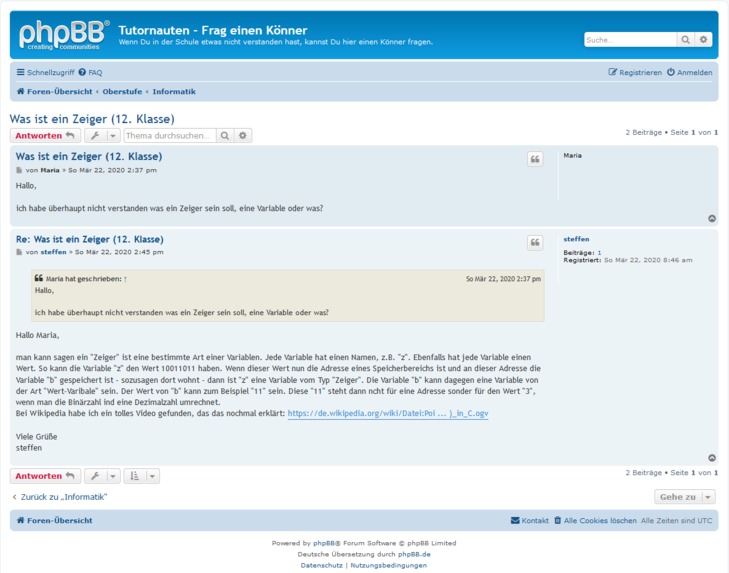Click the phpBB logo in the header
The width and height of the screenshot is (729, 573).
point(64,35)
